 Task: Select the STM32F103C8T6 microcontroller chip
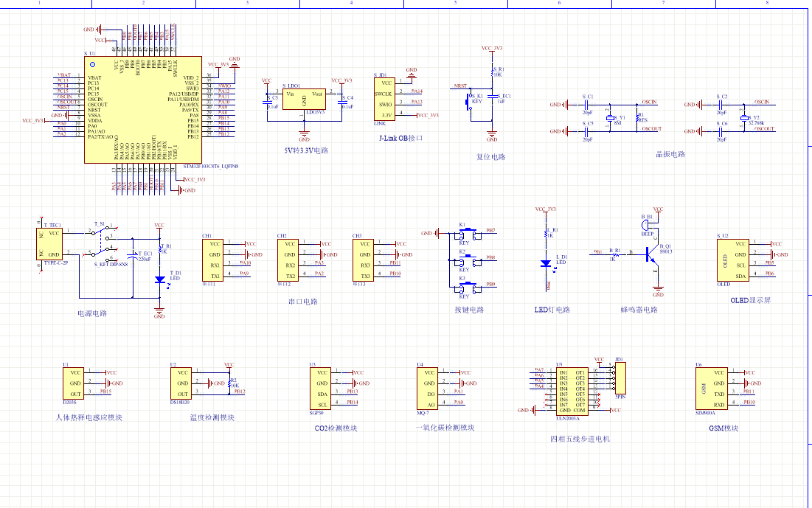(x=142, y=109)
